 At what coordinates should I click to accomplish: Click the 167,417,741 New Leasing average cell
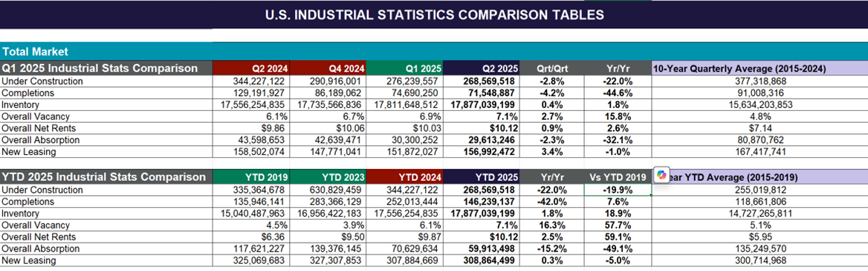(759, 151)
